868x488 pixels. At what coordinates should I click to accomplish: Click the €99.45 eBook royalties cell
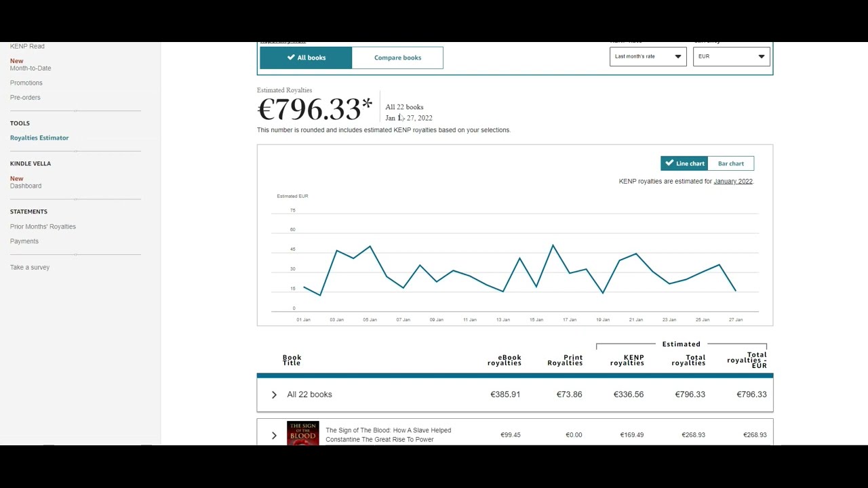511,435
